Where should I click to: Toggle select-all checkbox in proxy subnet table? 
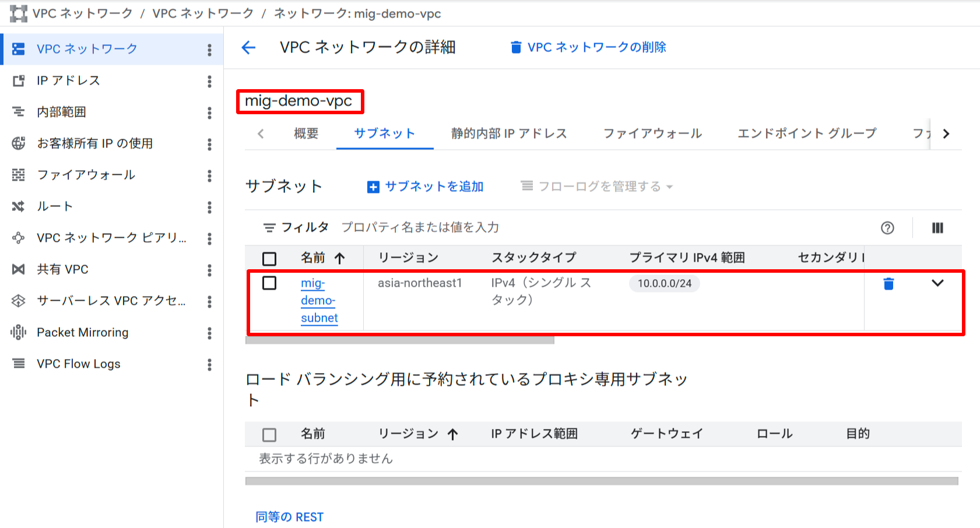269,435
